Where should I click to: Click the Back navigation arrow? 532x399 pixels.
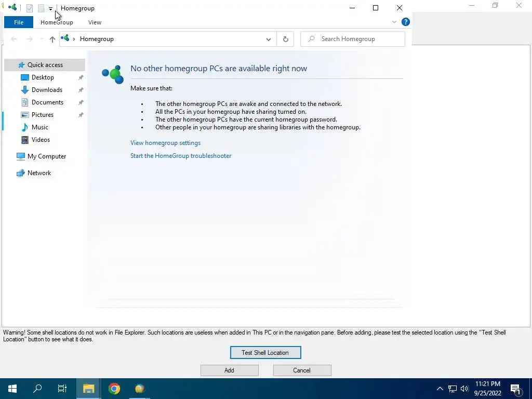pos(14,39)
